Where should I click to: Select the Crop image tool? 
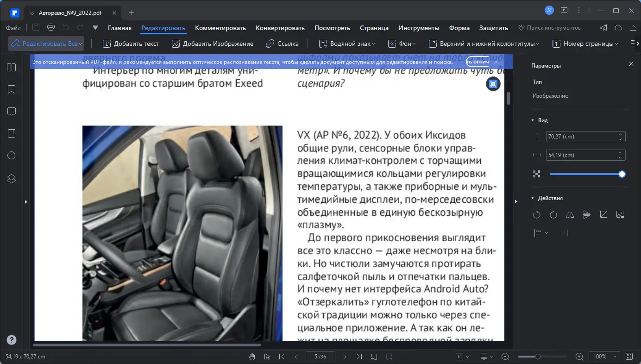click(603, 214)
